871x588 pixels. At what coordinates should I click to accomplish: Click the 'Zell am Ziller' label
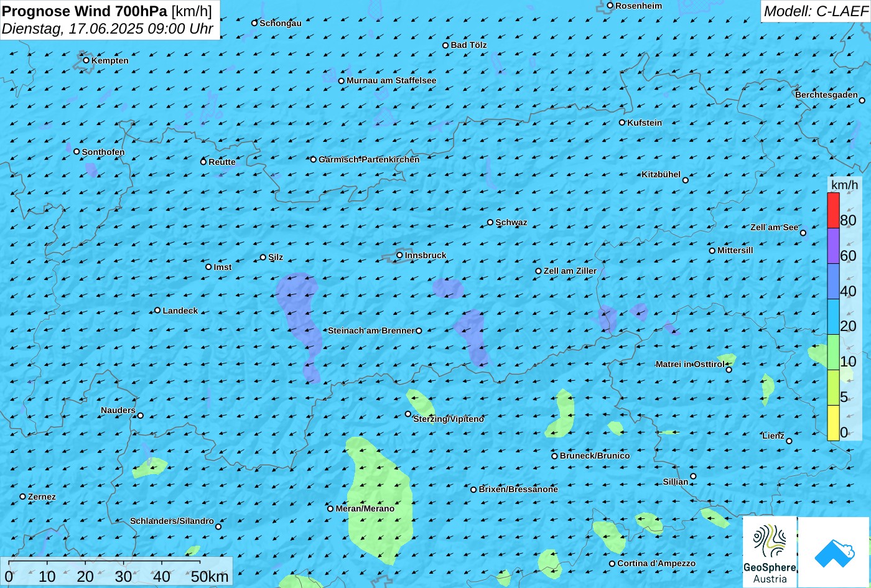pyautogui.click(x=570, y=271)
